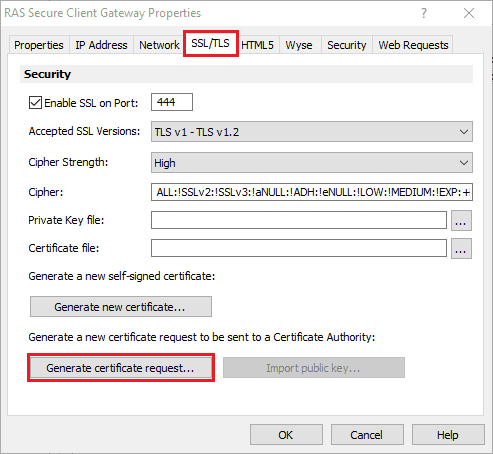Screen dimensions: 493x454
Task: Open the Cipher Strength dropdown
Action: 312,163
